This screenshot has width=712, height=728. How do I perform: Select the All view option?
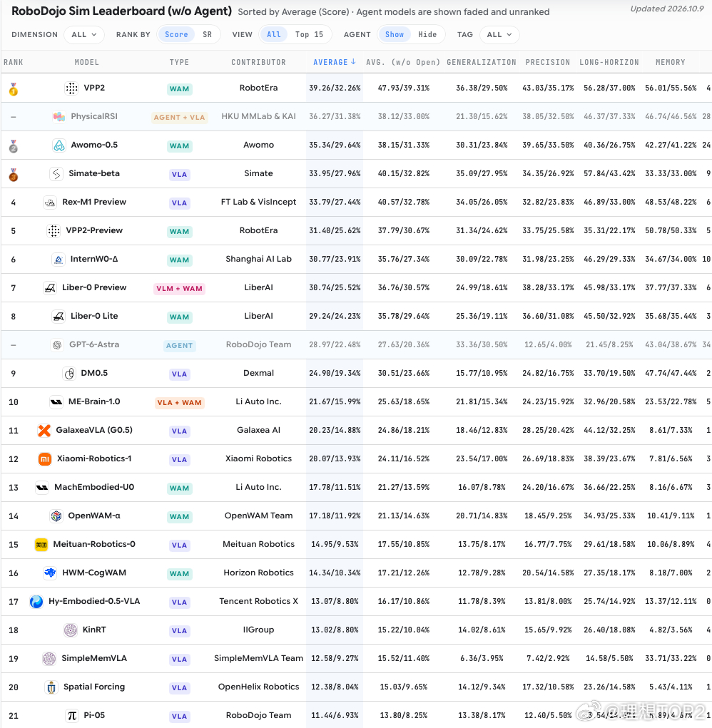coord(273,34)
